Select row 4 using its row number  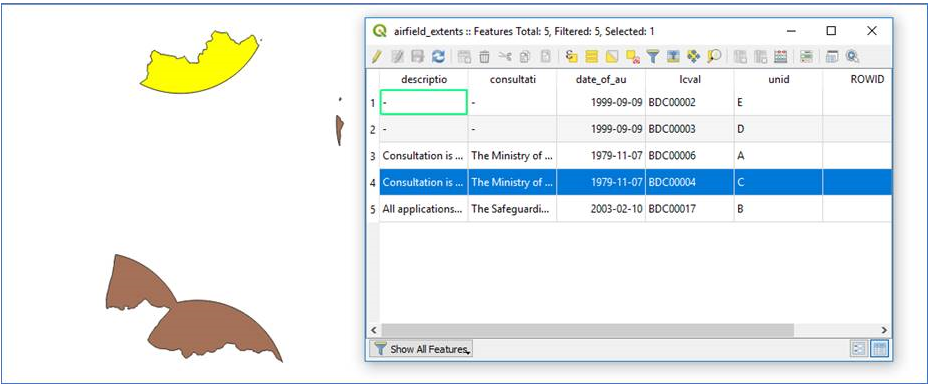(x=372, y=183)
